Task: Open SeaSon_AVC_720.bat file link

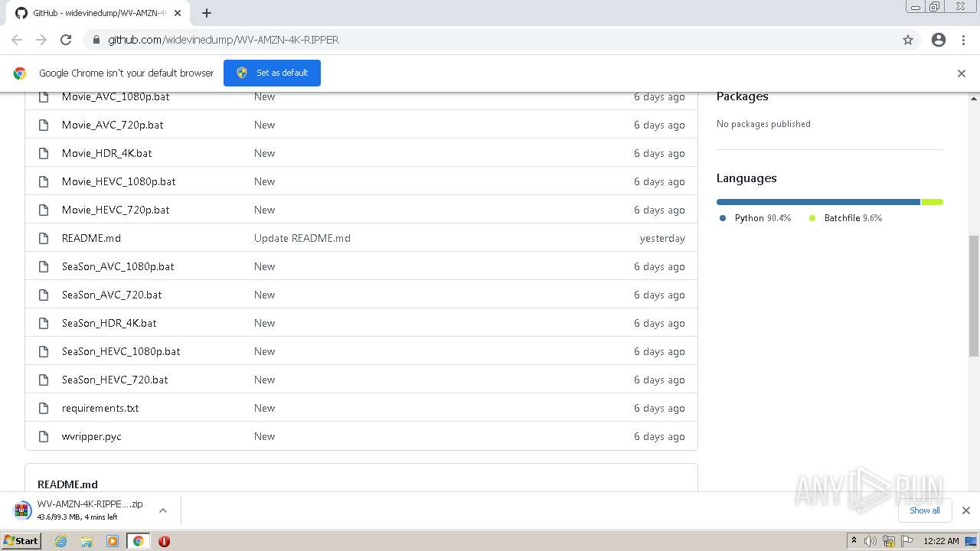Action: coord(112,295)
